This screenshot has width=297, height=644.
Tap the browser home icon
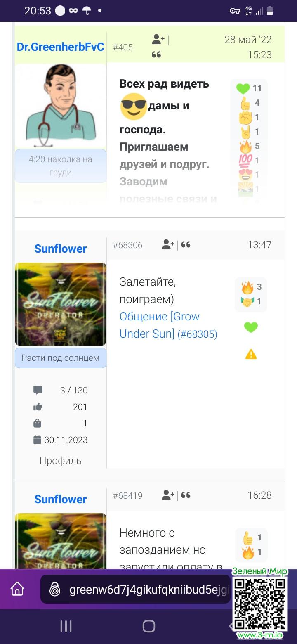17,589
